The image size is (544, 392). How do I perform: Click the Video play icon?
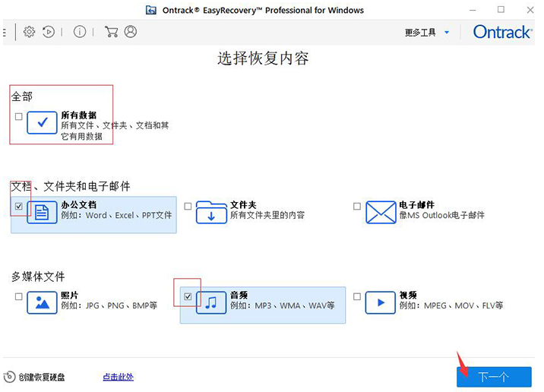(x=380, y=302)
